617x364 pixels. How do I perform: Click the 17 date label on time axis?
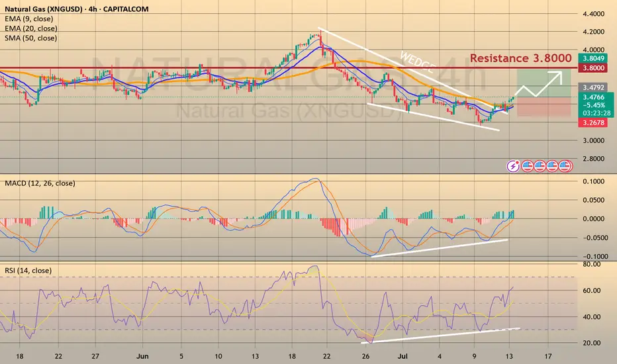[x=547, y=356]
